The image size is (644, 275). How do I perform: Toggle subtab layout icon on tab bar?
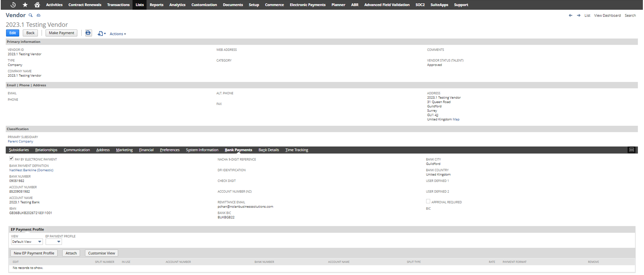(x=631, y=150)
